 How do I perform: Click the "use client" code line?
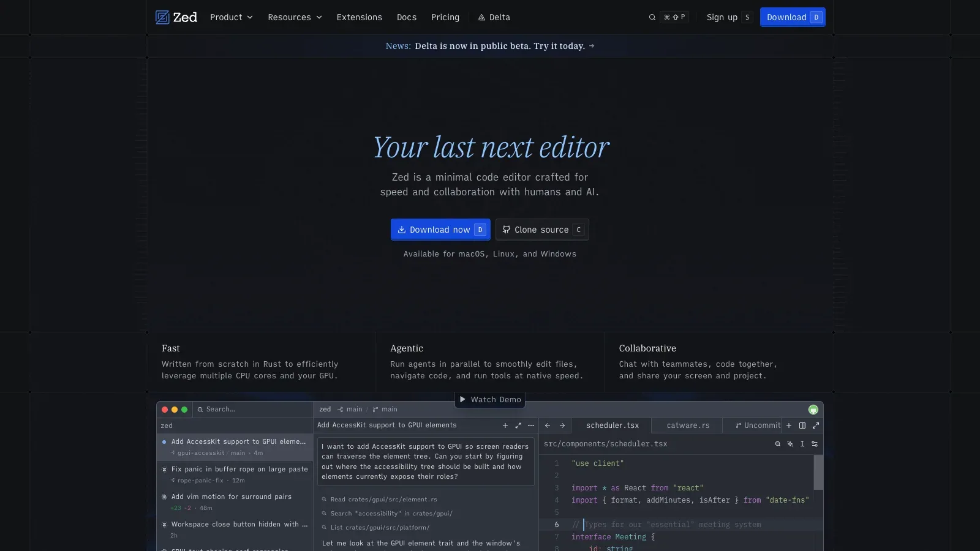click(x=598, y=463)
